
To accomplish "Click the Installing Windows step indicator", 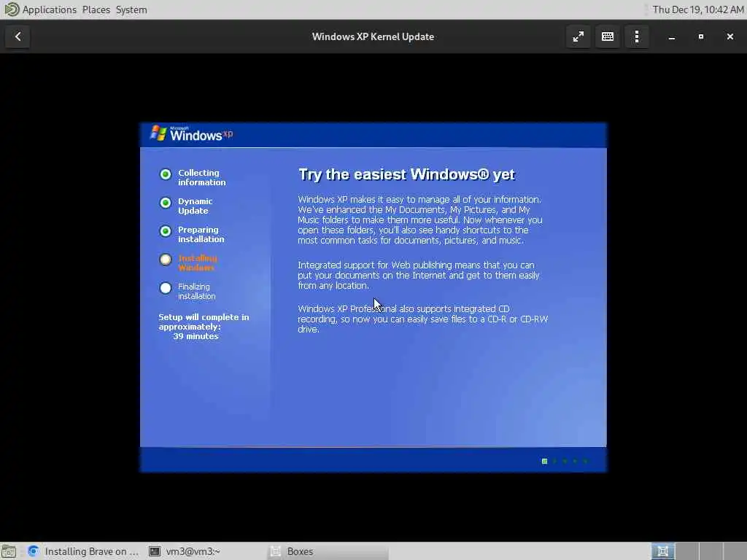I will [166, 260].
